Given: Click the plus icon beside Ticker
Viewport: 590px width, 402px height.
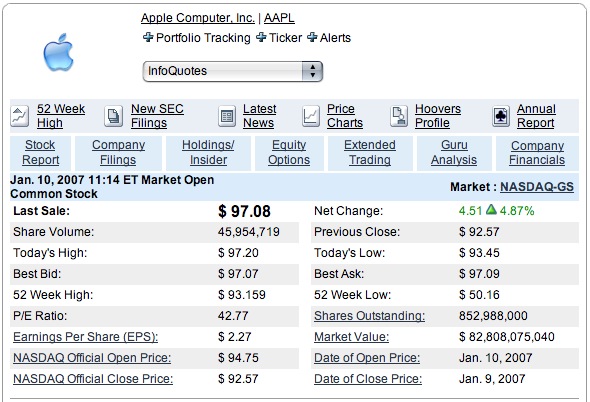Looking at the screenshot, I should tap(261, 37).
